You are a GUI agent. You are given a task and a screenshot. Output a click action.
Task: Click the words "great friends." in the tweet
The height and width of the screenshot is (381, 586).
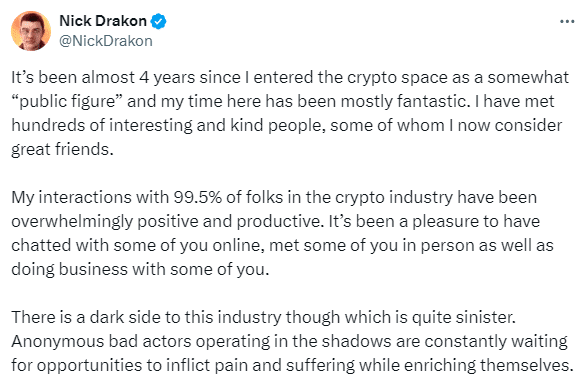(62, 150)
